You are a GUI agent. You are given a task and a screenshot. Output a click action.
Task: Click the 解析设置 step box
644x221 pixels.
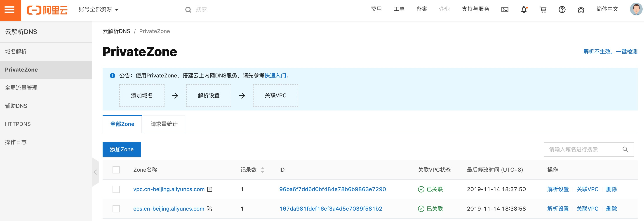pos(209,96)
